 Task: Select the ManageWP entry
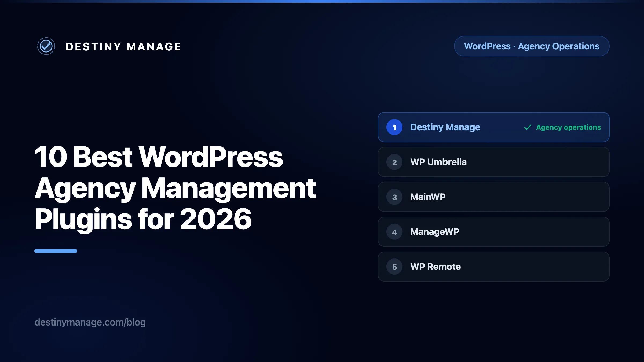pyautogui.click(x=493, y=232)
